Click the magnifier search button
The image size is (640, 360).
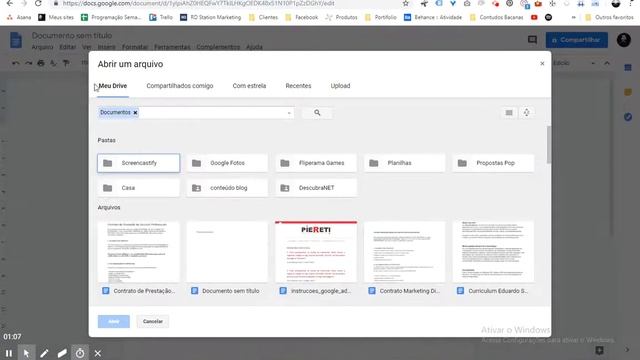[317, 113]
